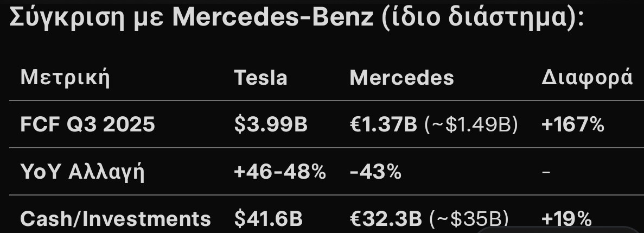The width and height of the screenshot is (644, 233).
Task: Select the +167% difference cell
Action: (x=573, y=125)
